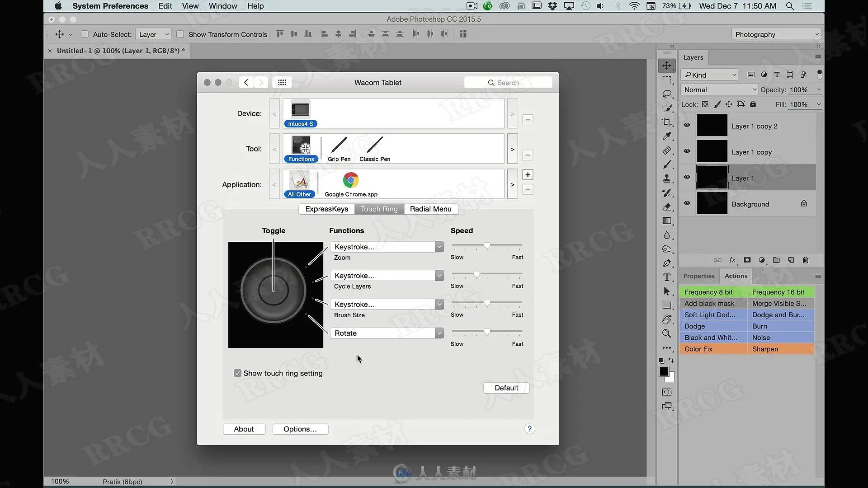Select Google Chrome.app application
This screenshot has width=868, height=488.
351,184
